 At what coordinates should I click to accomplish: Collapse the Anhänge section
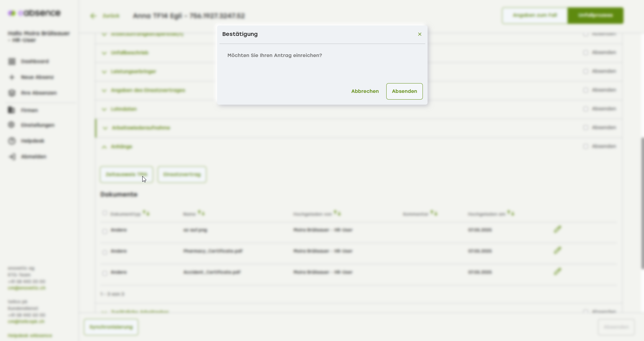(x=104, y=147)
